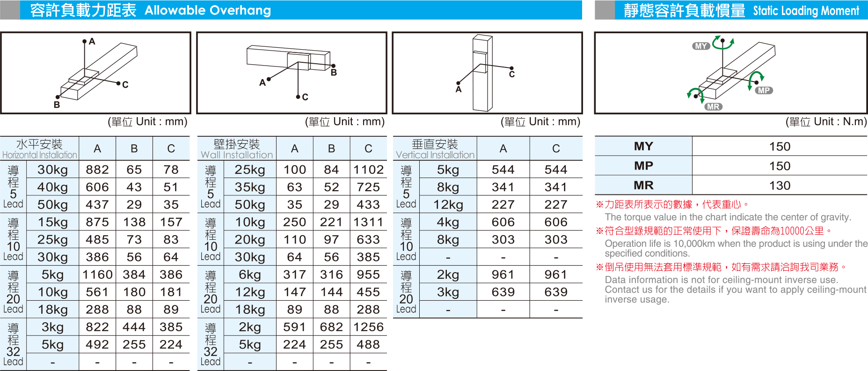868x371 pixels.
Task: Click the Vertical Installation table header
Action: tap(435, 148)
